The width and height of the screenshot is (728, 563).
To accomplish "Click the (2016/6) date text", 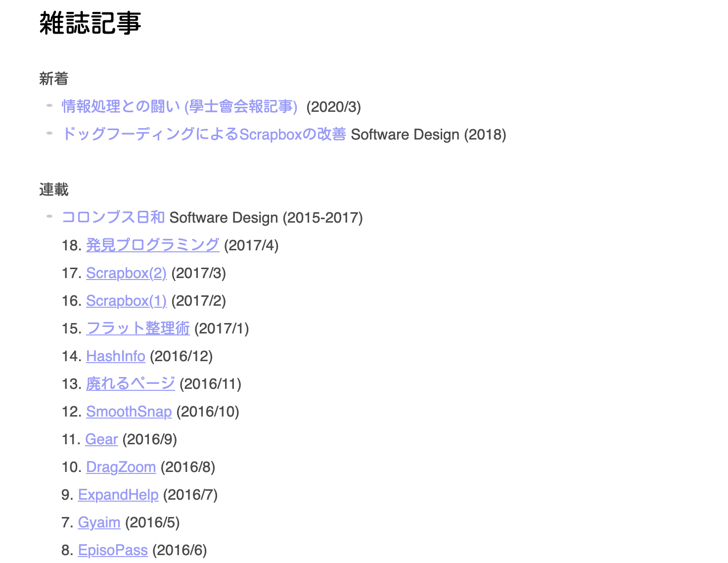I will point(180,550).
